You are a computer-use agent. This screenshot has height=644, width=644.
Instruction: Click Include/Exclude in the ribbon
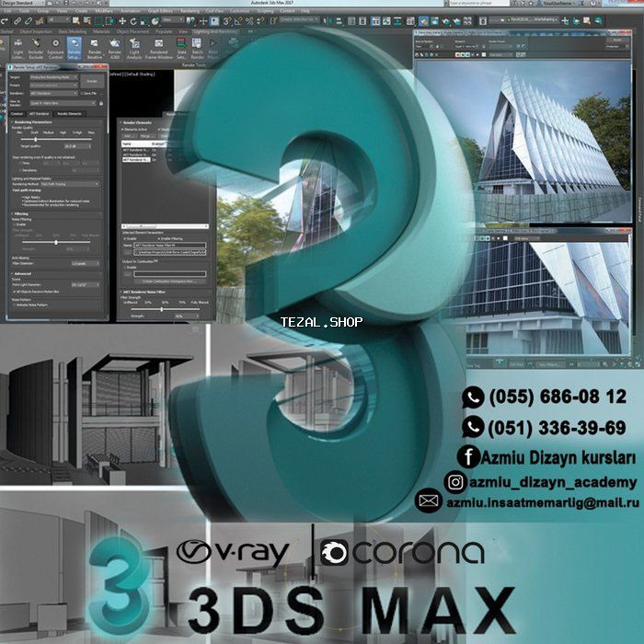(36, 49)
